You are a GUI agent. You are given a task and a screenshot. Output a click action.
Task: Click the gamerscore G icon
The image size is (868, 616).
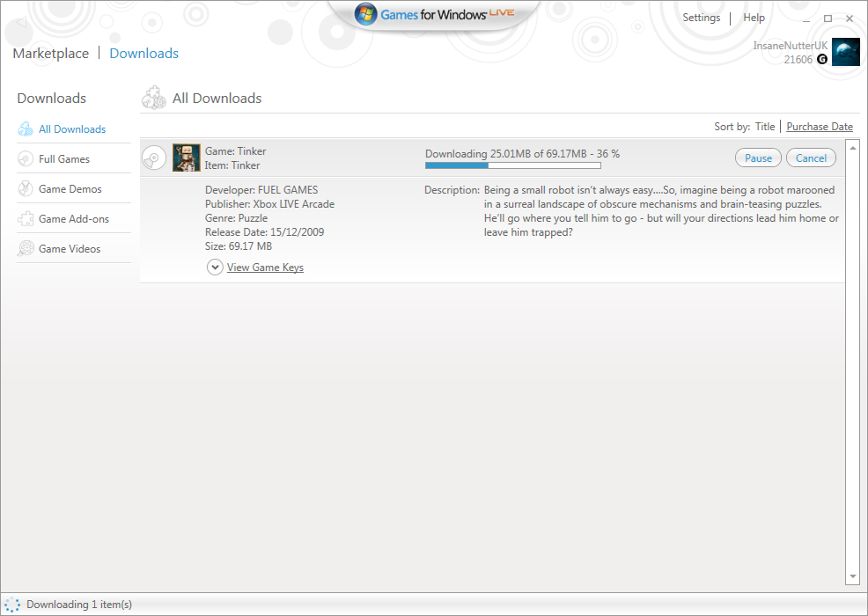coord(822,59)
